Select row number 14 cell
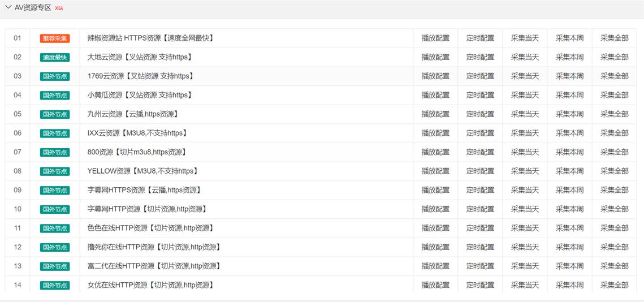 (x=18, y=285)
